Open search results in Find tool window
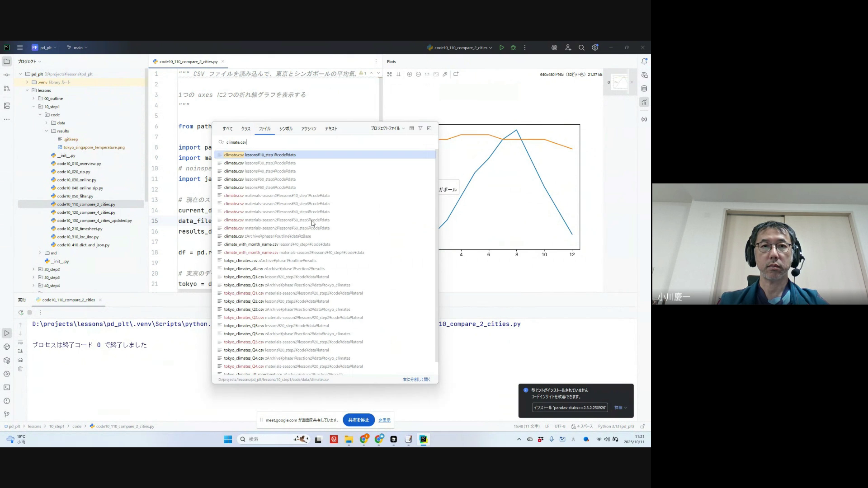 tap(429, 128)
